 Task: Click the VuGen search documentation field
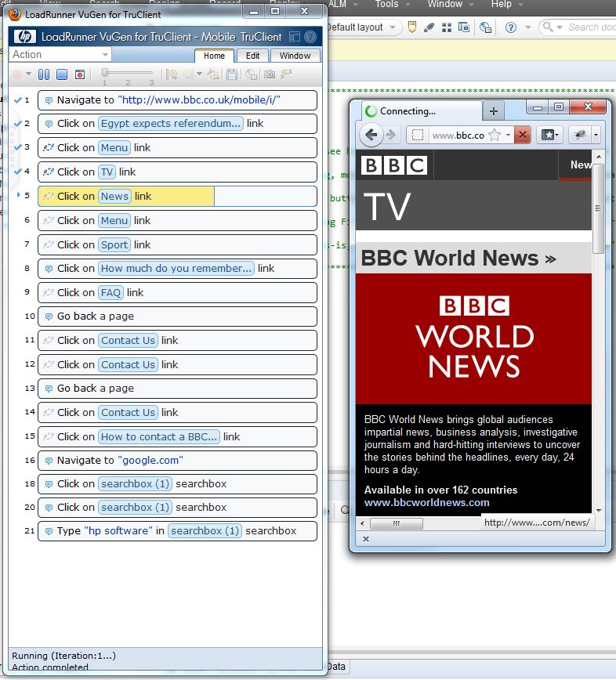[x=591, y=27]
